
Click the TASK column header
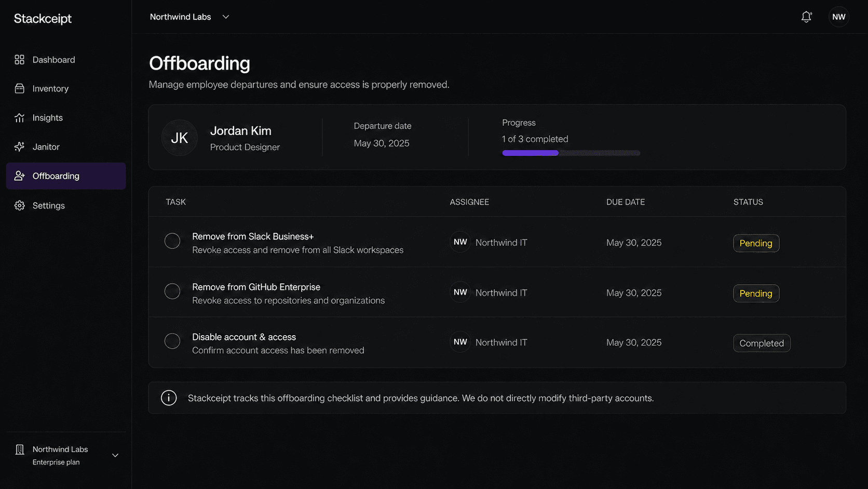(x=176, y=202)
